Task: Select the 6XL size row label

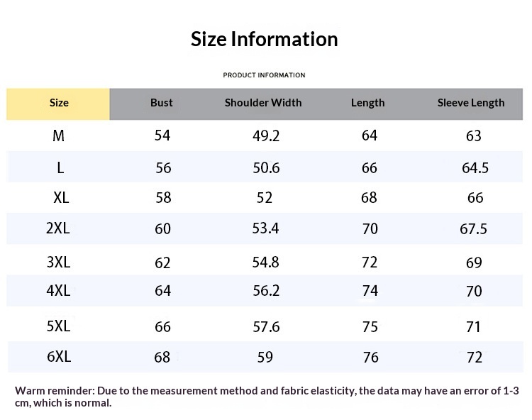Action: (x=59, y=357)
